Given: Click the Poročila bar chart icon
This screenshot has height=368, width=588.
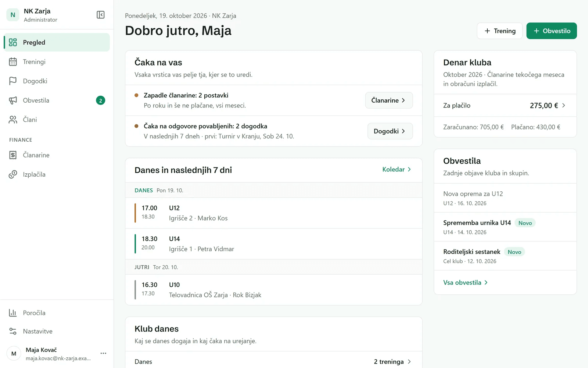Looking at the screenshot, I should pyautogui.click(x=13, y=313).
